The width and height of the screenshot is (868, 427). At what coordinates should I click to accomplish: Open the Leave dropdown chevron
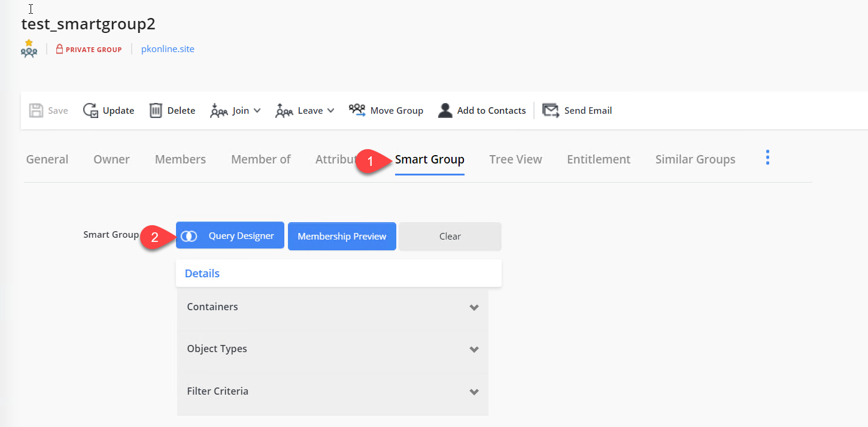[330, 111]
